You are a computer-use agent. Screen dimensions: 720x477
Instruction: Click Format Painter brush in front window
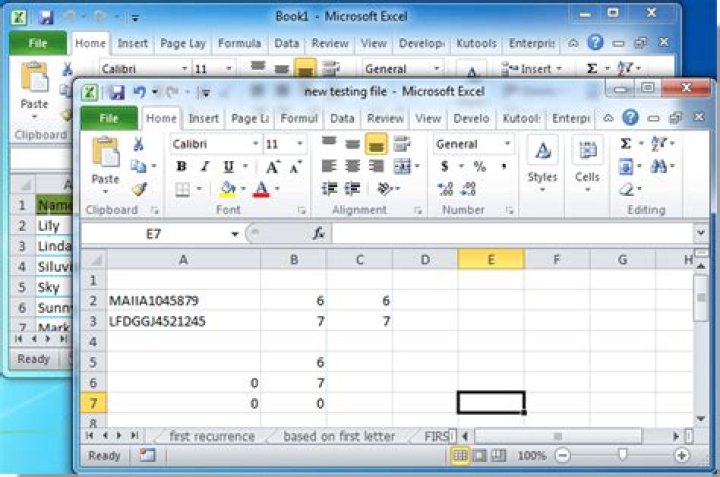click(139, 188)
